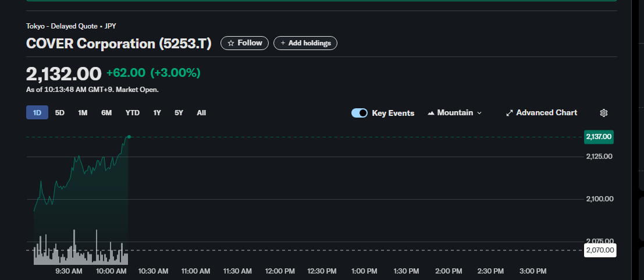644x280 pixels.
Task: Click the 9:30 AM time axis label
Action: point(69,271)
